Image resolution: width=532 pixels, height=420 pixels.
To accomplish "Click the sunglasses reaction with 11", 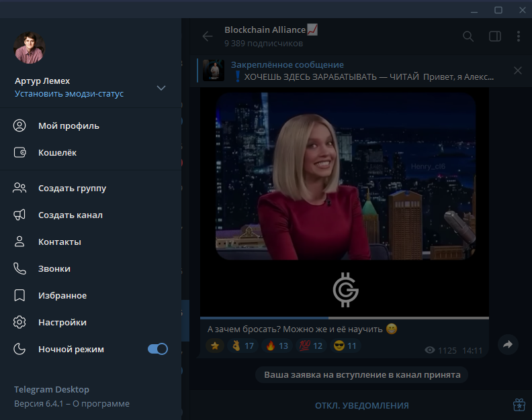I will 345,346.
